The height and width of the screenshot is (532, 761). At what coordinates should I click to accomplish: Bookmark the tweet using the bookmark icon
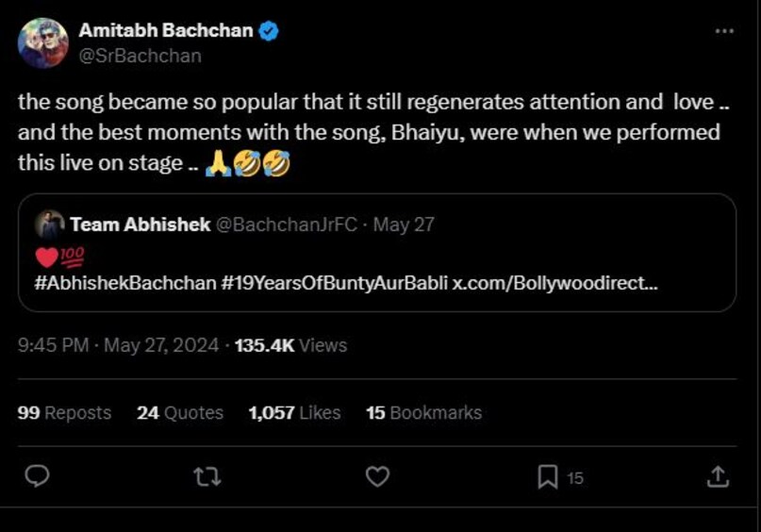(x=548, y=477)
